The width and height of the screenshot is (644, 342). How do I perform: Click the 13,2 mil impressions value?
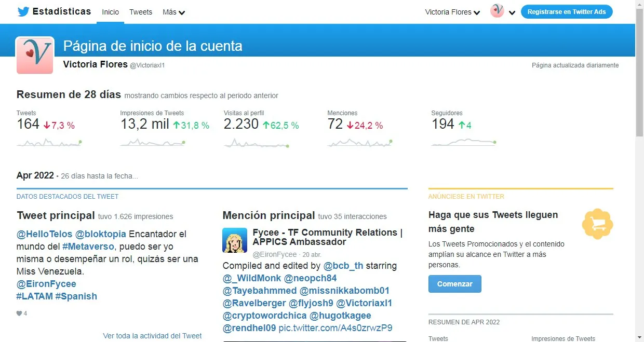point(144,124)
